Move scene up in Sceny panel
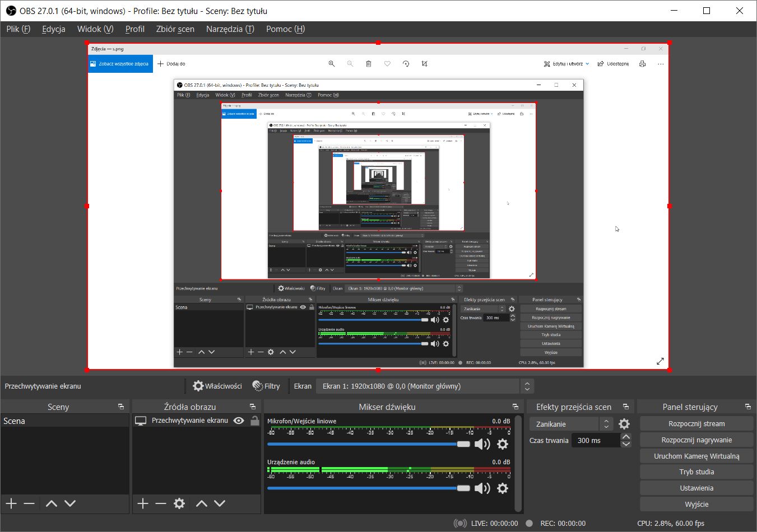 51,503
